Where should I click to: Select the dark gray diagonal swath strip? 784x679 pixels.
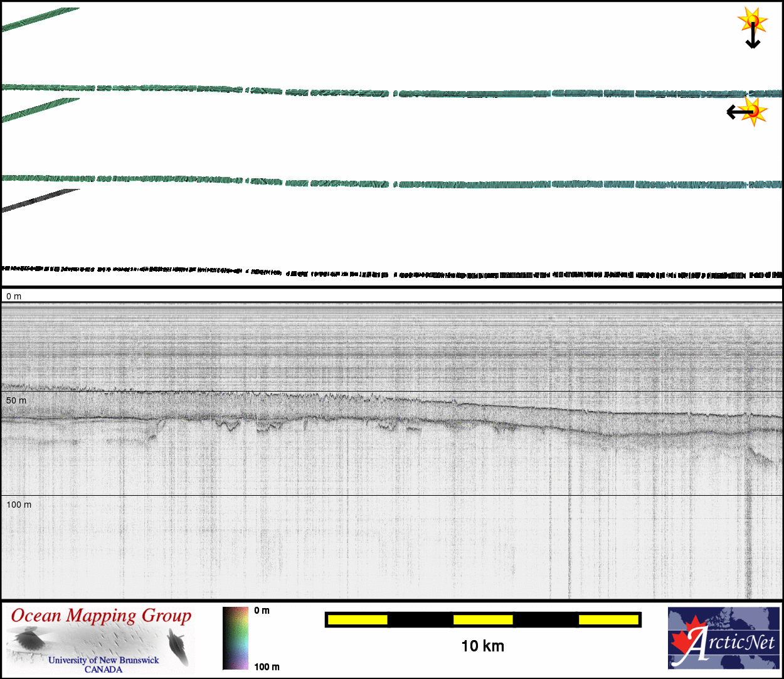40,201
